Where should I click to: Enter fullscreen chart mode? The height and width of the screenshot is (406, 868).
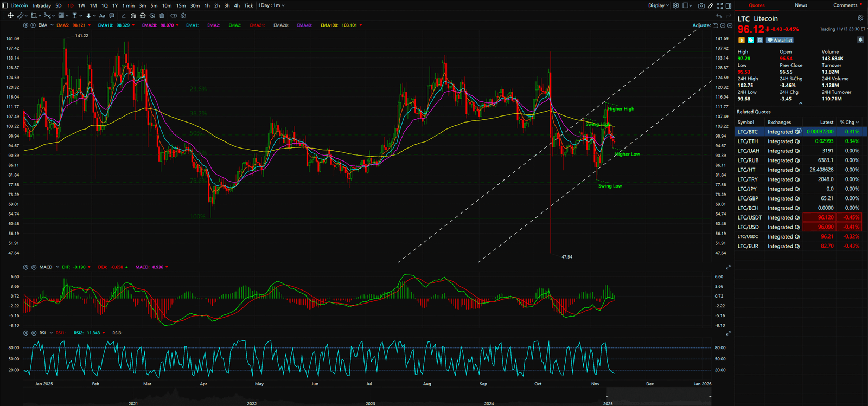720,5
